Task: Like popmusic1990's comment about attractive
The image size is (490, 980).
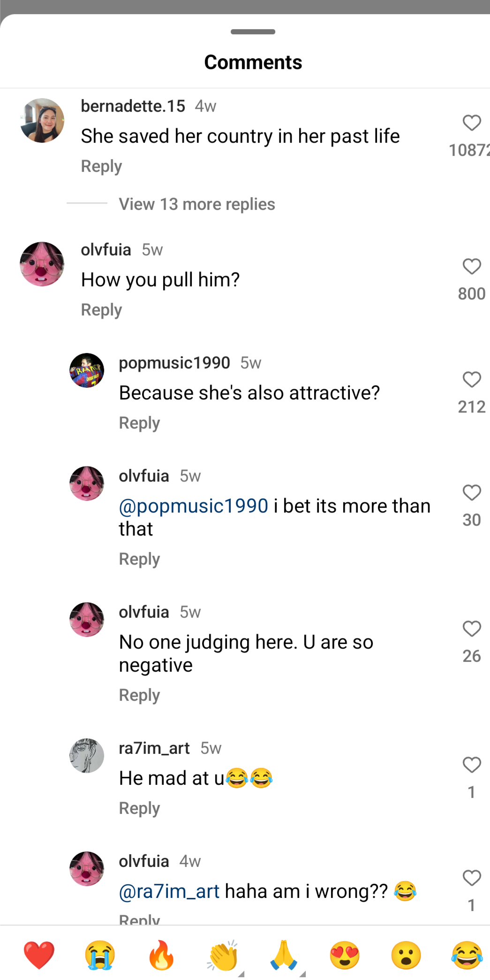Action: [x=472, y=380]
